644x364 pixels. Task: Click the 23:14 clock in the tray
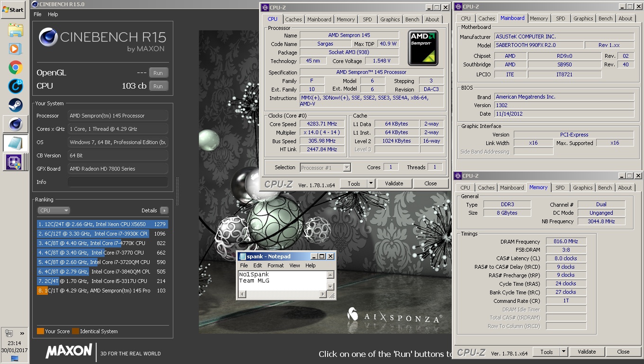(14, 343)
